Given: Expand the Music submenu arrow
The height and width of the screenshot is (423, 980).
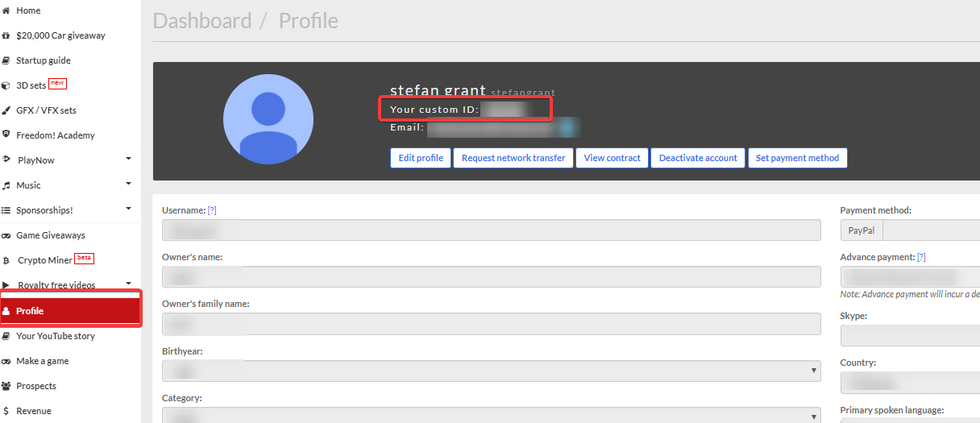Looking at the screenshot, I should (x=128, y=184).
